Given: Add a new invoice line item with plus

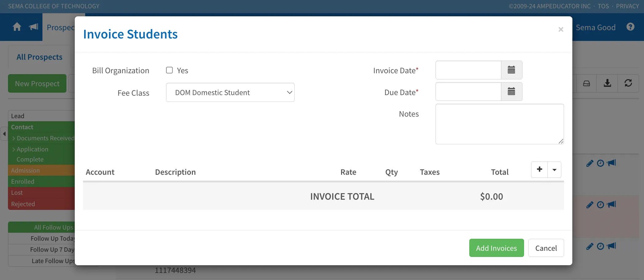Looking at the screenshot, I should [539, 170].
